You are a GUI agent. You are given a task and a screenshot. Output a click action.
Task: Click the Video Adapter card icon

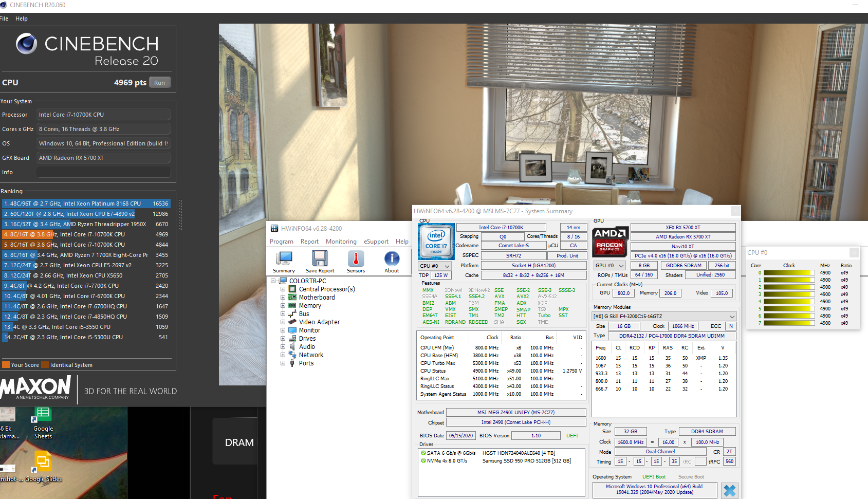[x=292, y=322]
